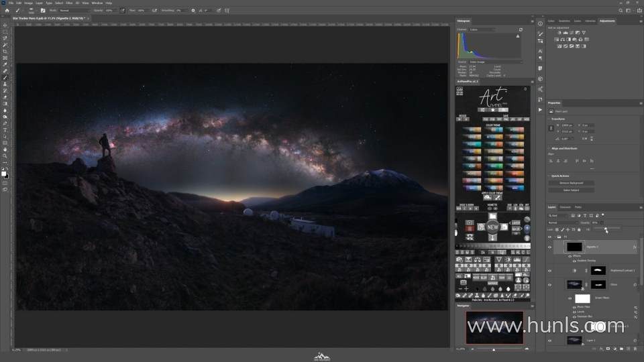Open the brush blending Mode dropdown
Image resolution: width=644 pixels, height=362 pixels.
[x=69, y=11]
